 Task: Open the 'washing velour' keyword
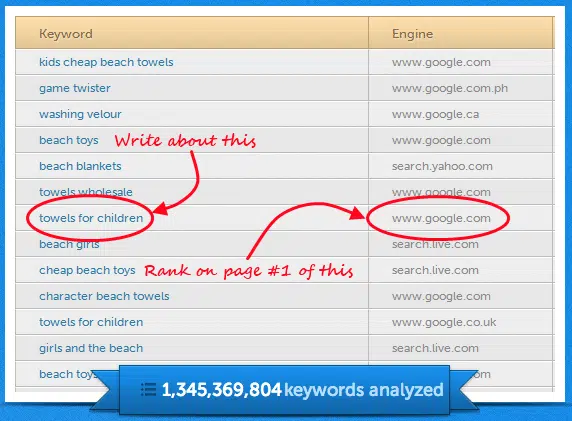[x=80, y=114]
